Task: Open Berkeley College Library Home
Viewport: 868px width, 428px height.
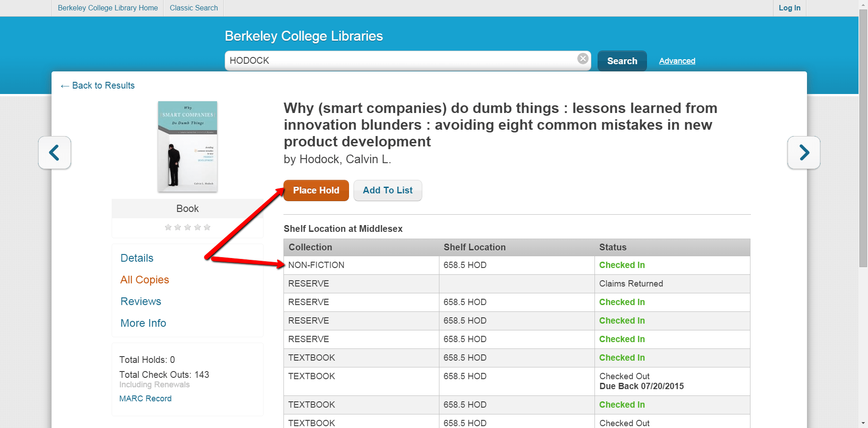Action: pos(108,8)
